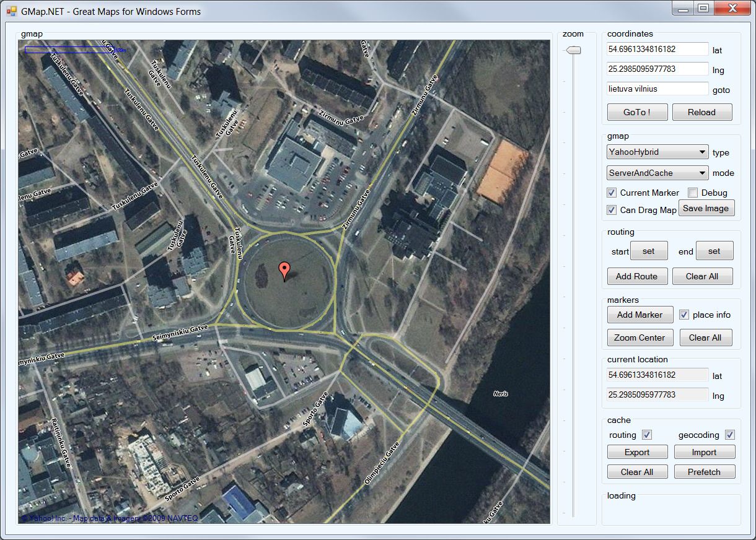Click the GoTo ! button

pos(637,112)
